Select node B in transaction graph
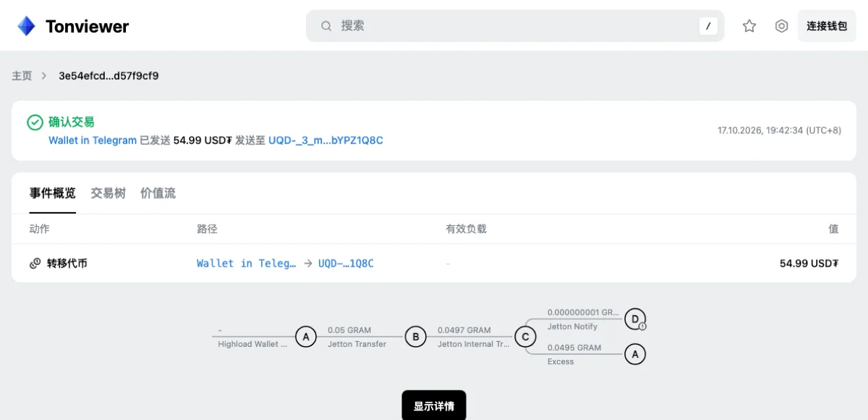Screen dimensions: 868x420 (x=415, y=337)
